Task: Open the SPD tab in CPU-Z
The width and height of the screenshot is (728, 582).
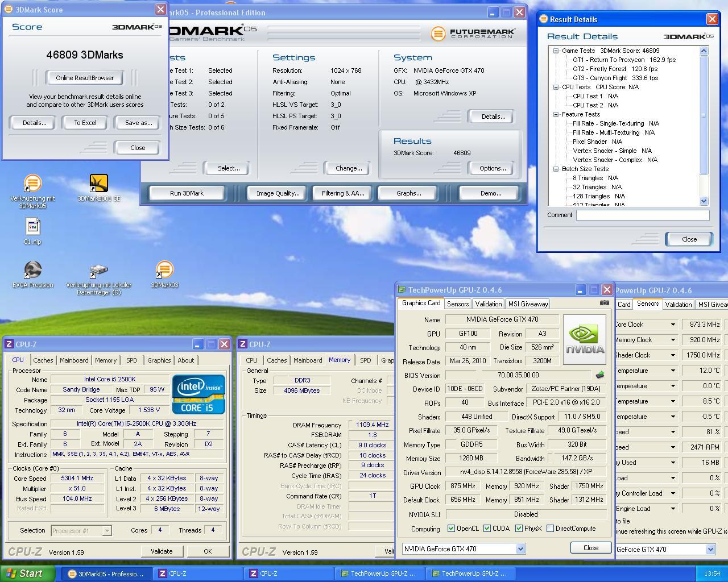Action: pyautogui.click(x=131, y=360)
